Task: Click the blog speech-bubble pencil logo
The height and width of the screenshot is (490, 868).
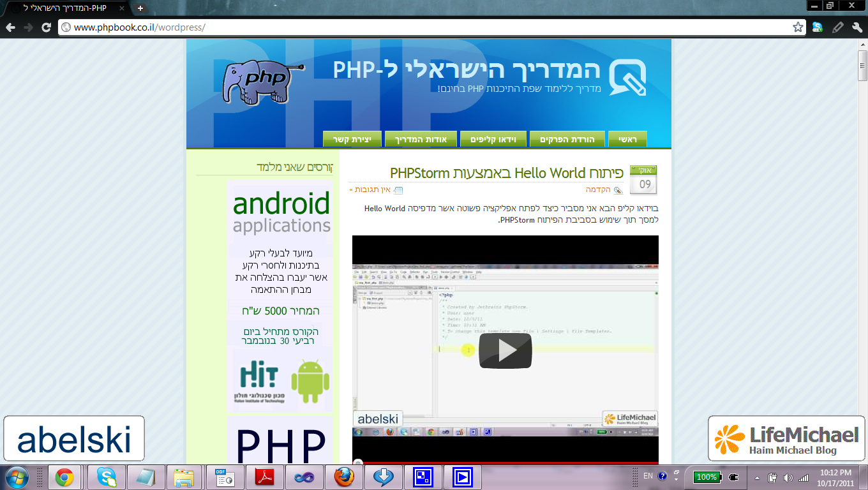Action: pyautogui.click(x=627, y=77)
